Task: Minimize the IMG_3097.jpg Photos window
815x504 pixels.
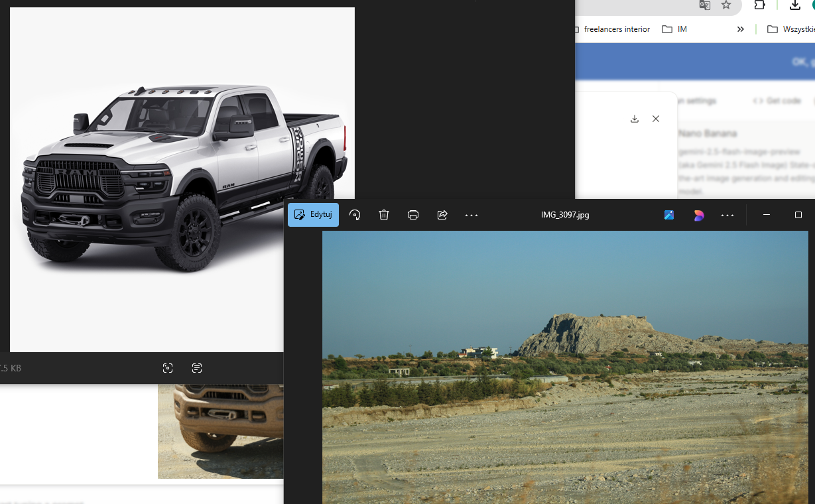Action: 767,215
